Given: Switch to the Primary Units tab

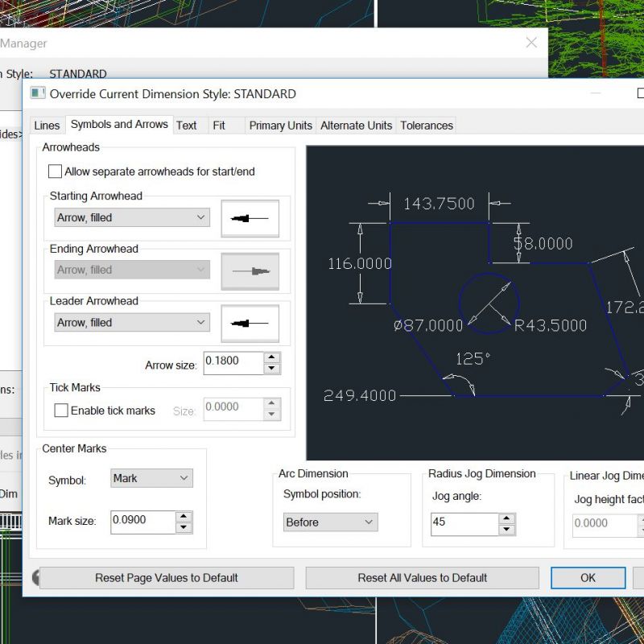Looking at the screenshot, I should click(x=280, y=126).
